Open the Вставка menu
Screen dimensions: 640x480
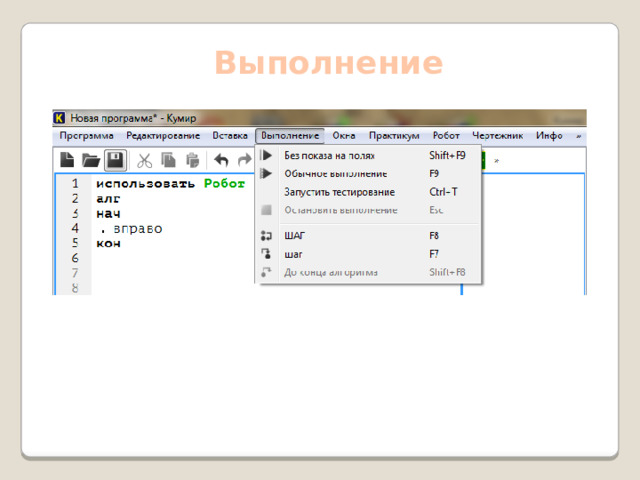(x=230, y=136)
